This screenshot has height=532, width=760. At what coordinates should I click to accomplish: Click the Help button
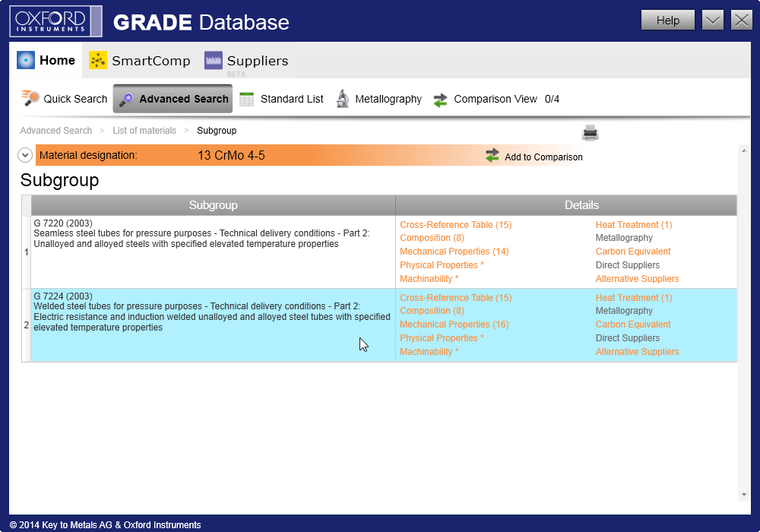[x=668, y=21]
